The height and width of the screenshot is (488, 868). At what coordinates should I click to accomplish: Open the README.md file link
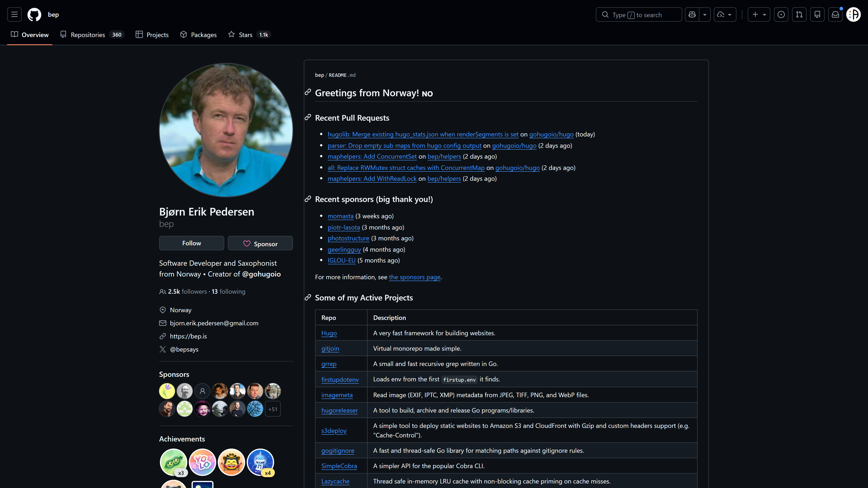(342, 75)
